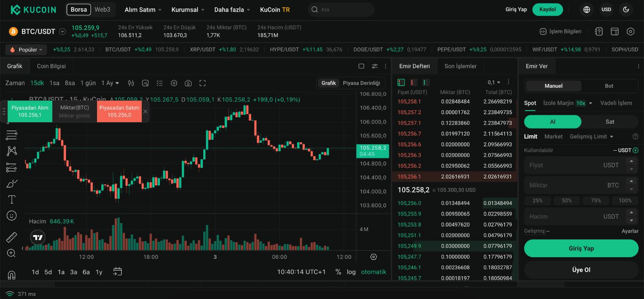The image size is (644, 299).
Task: Toggle percentage scale on chart
Action: click(x=338, y=272)
